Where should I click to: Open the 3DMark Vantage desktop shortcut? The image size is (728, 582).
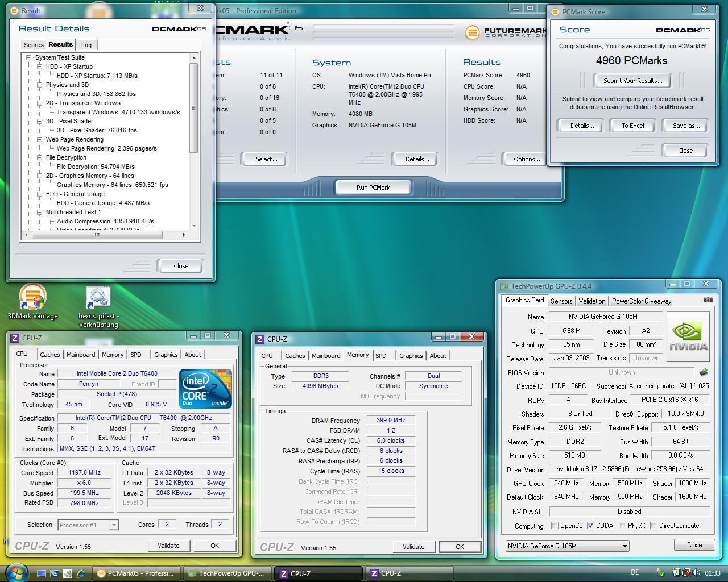pos(32,302)
